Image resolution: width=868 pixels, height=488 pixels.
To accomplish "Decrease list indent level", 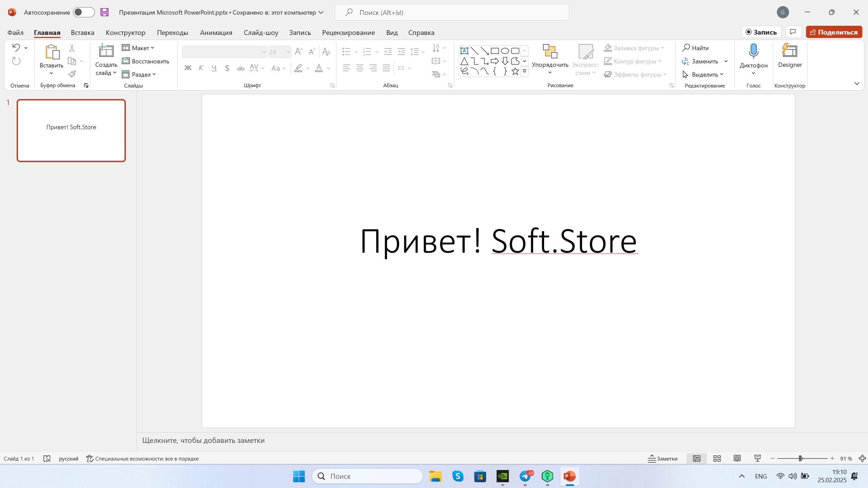I will click(388, 52).
